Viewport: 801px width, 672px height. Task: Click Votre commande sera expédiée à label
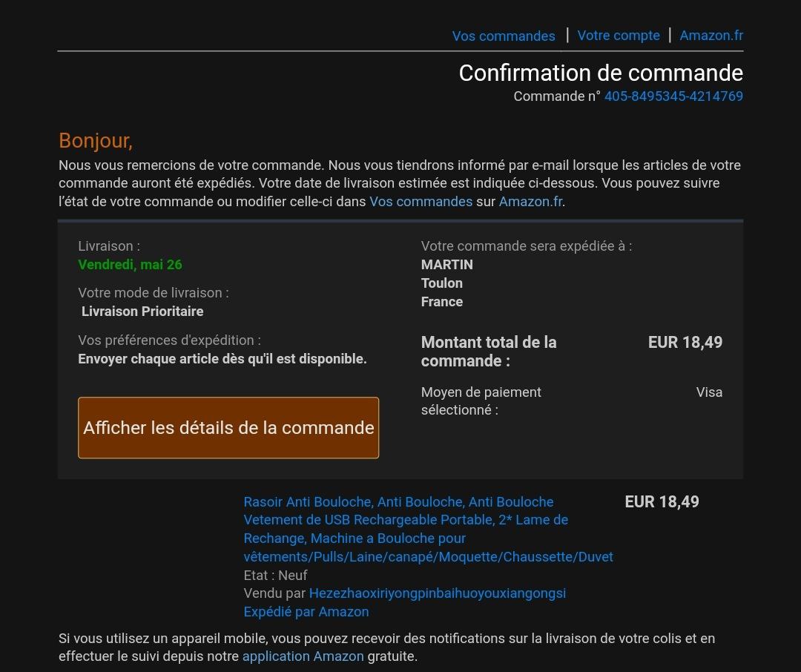coord(527,246)
